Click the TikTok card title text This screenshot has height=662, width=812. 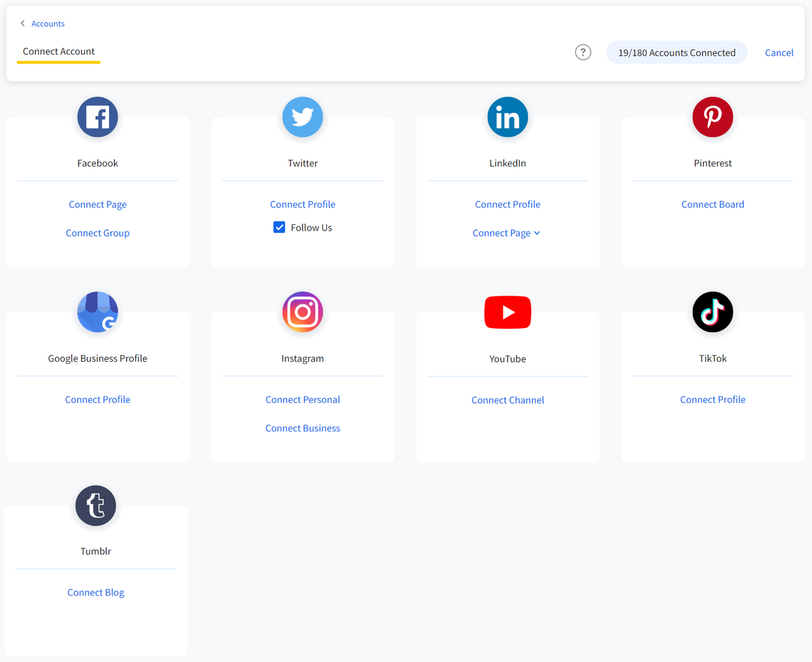click(x=713, y=358)
